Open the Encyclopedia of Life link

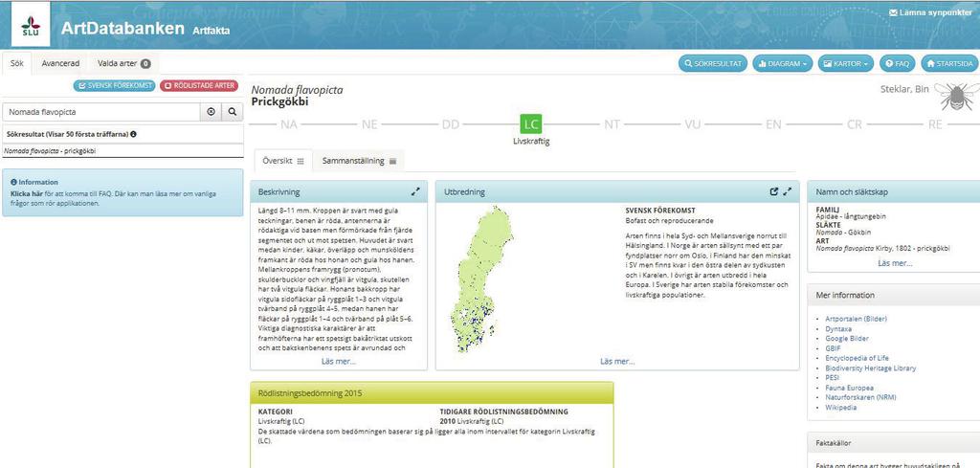click(857, 358)
